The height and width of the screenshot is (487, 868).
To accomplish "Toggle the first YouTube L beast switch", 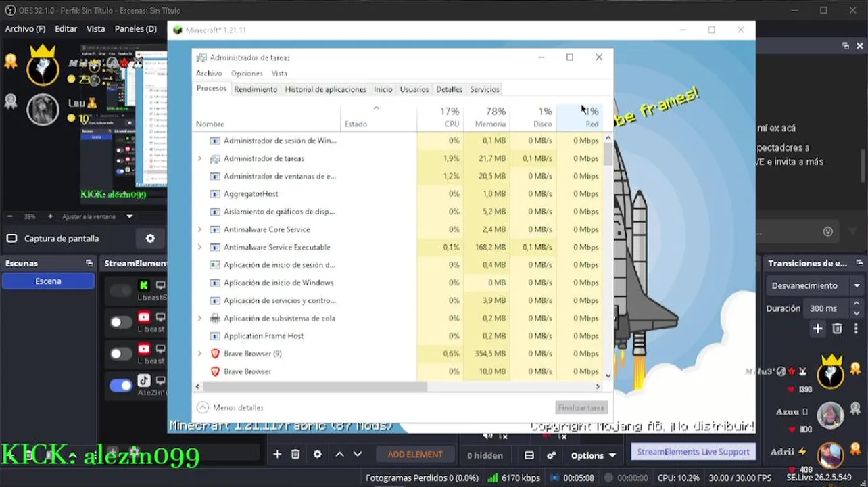I will (121, 323).
